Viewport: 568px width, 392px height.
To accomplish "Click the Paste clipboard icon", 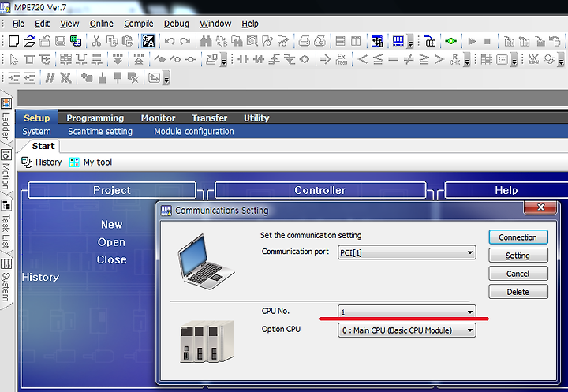I will (x=128, y=41).
